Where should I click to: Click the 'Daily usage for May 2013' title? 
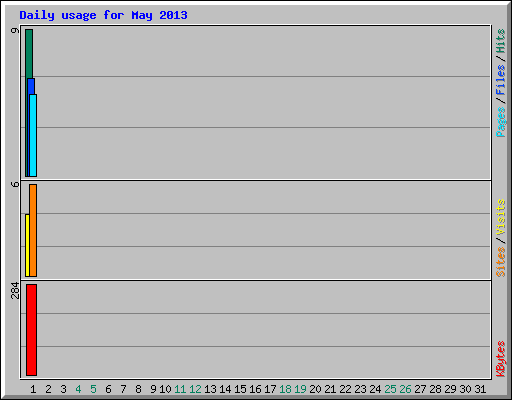point(103,15)
